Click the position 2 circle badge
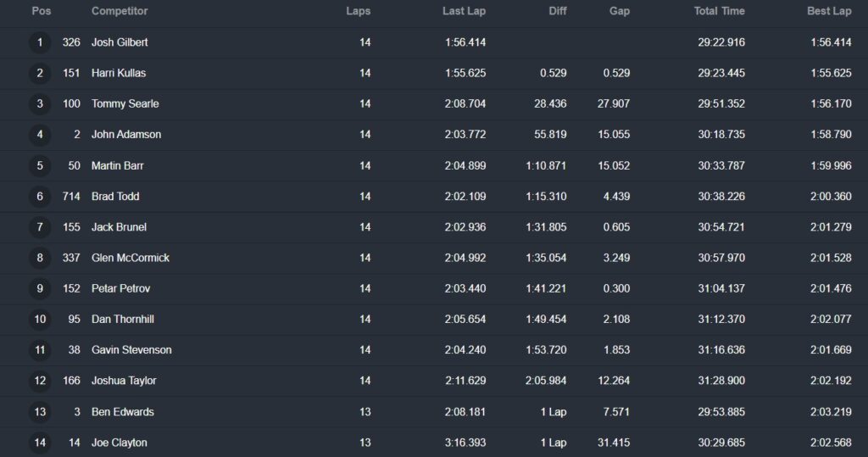 [40, 73]
